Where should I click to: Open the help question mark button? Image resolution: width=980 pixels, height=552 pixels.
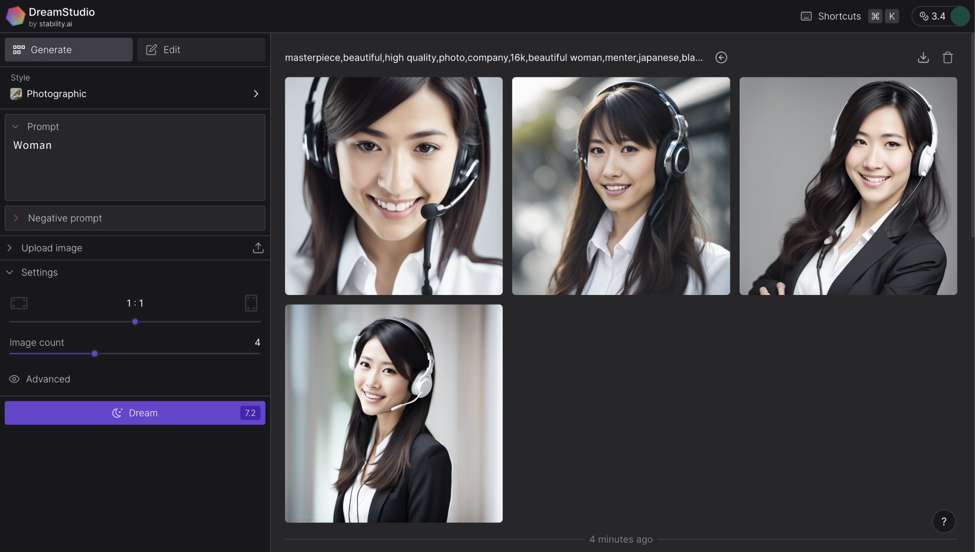pos(944,521)
